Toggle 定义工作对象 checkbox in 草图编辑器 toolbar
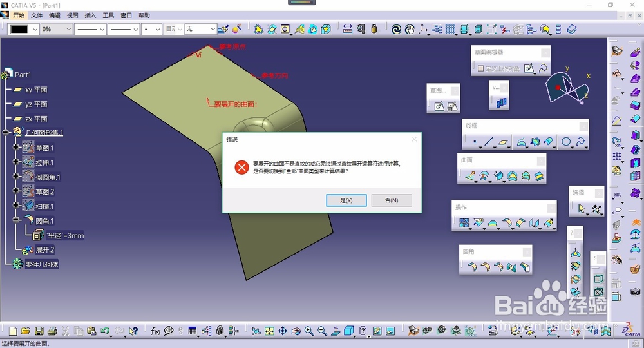 (480, 68)
